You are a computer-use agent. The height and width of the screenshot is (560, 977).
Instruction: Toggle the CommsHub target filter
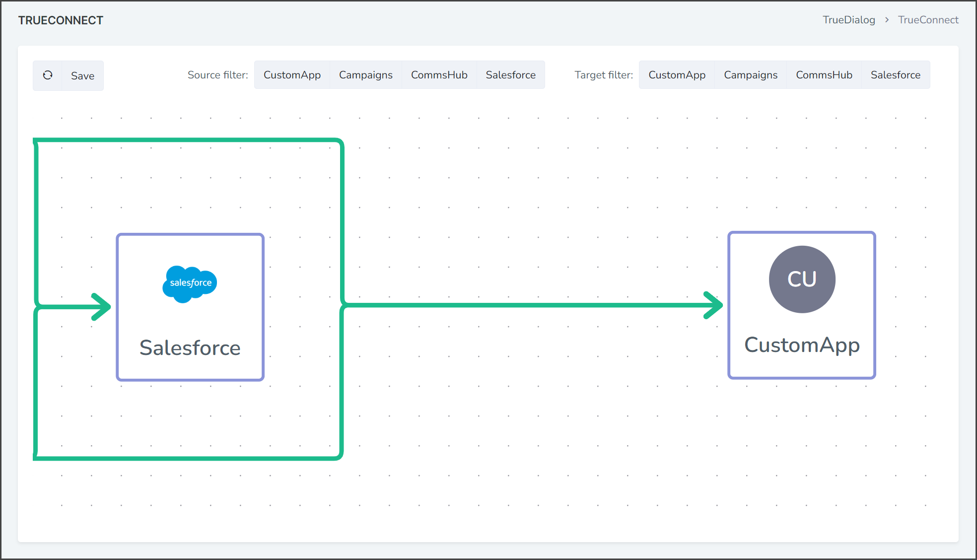[824, 75]
